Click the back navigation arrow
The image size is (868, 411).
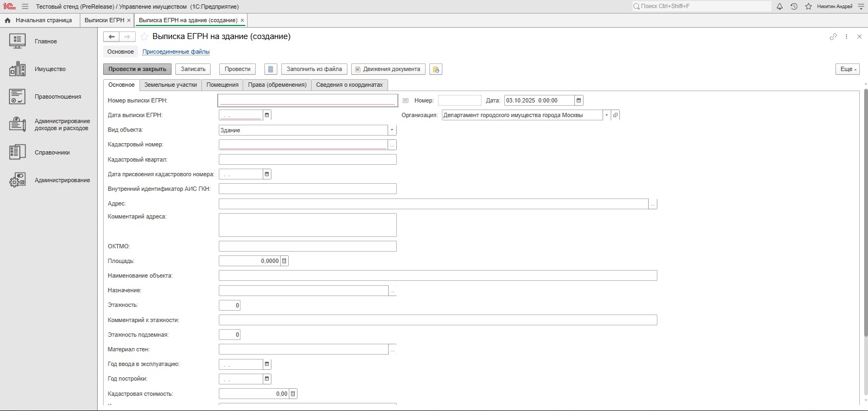(111, 37)
